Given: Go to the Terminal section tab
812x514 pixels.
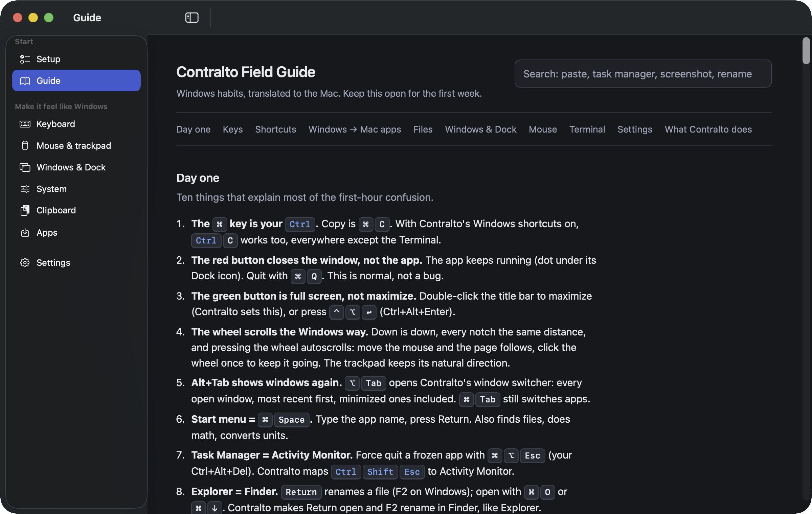Looking at the screenshot, I should (x=587, y=130).
